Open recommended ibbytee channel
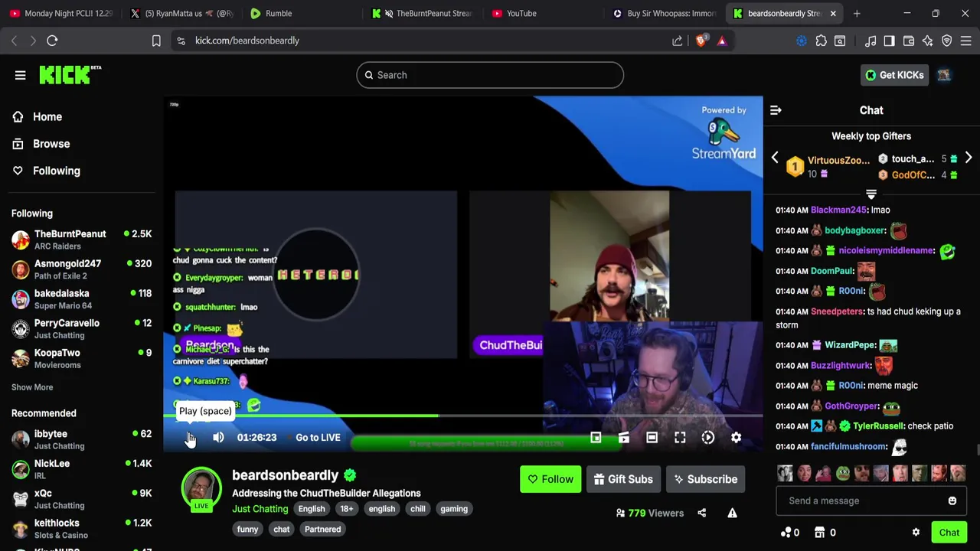Screen dimensions: 980x551 click(81, 440)
